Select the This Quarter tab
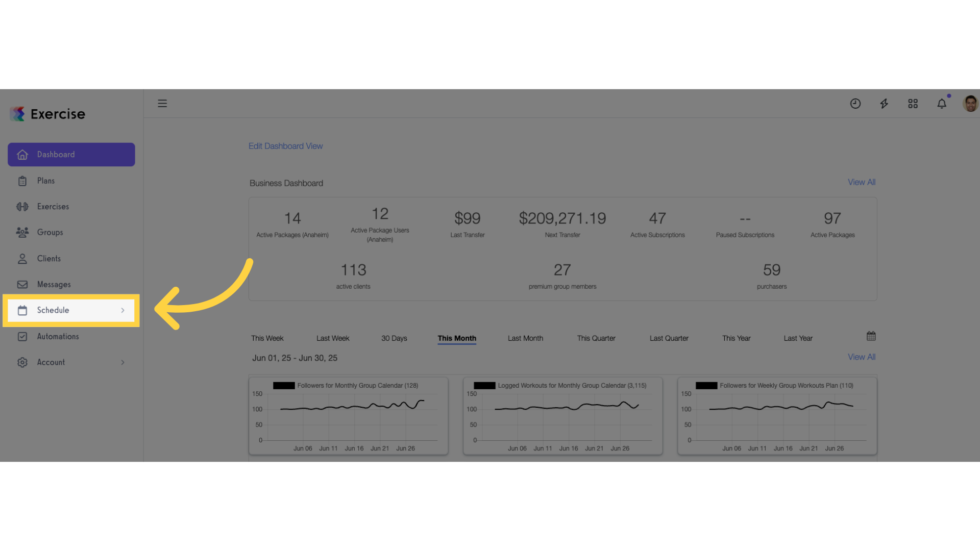Viewport: 980px width, 551px height. click(596, 338)
